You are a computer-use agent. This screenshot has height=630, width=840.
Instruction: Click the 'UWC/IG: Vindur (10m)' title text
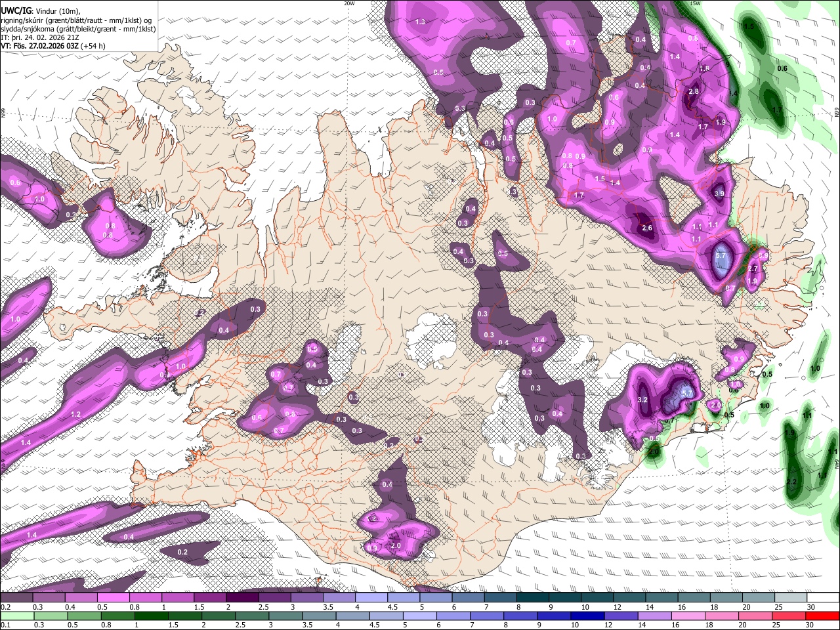pos(41,10)
